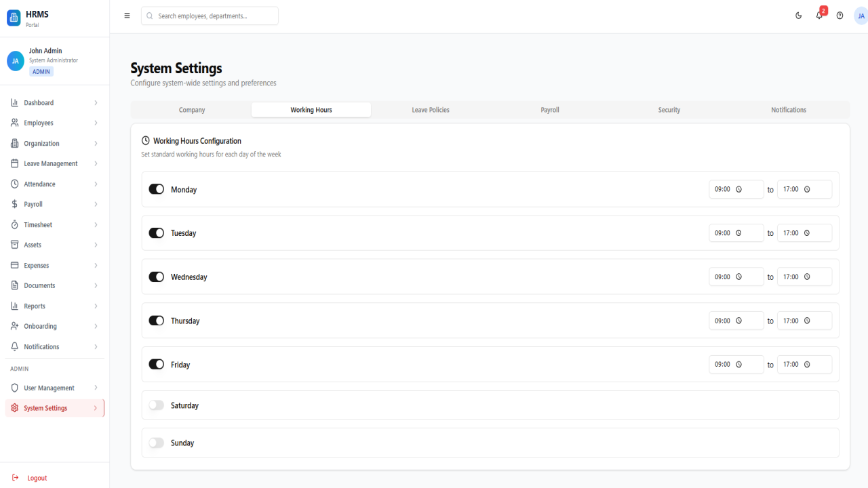Collapse sidebar with hamburger menu icon
The image size is (868, 488).
coord(127,16)
